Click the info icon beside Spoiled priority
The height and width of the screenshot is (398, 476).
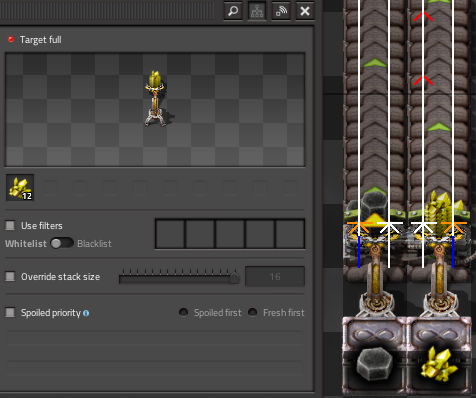click(x=86, y=313)
